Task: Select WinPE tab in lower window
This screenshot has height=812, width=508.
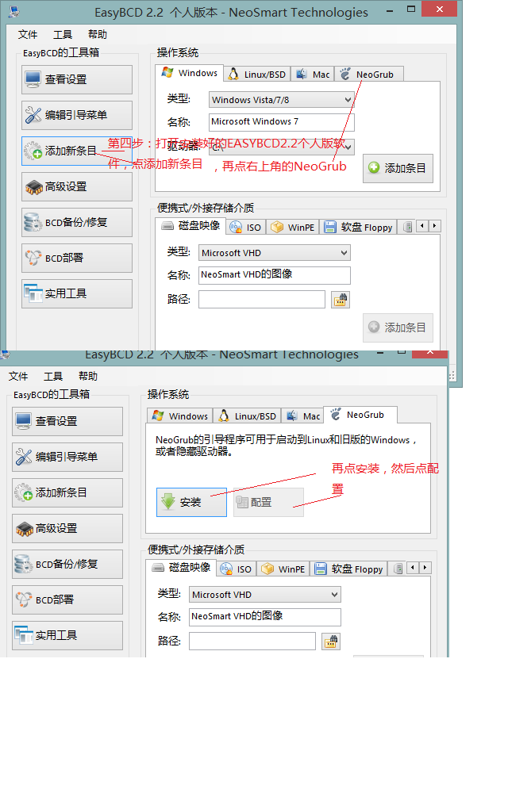Action: click(283, 569)
